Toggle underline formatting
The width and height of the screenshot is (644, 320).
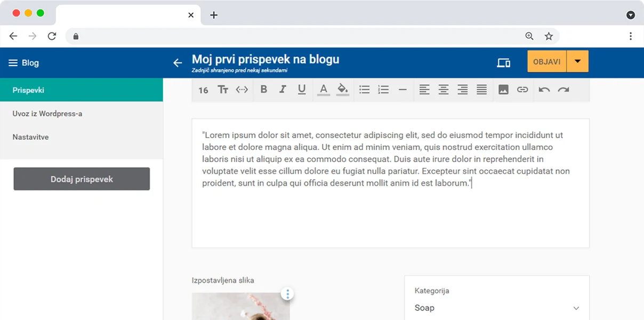point(302,90)
